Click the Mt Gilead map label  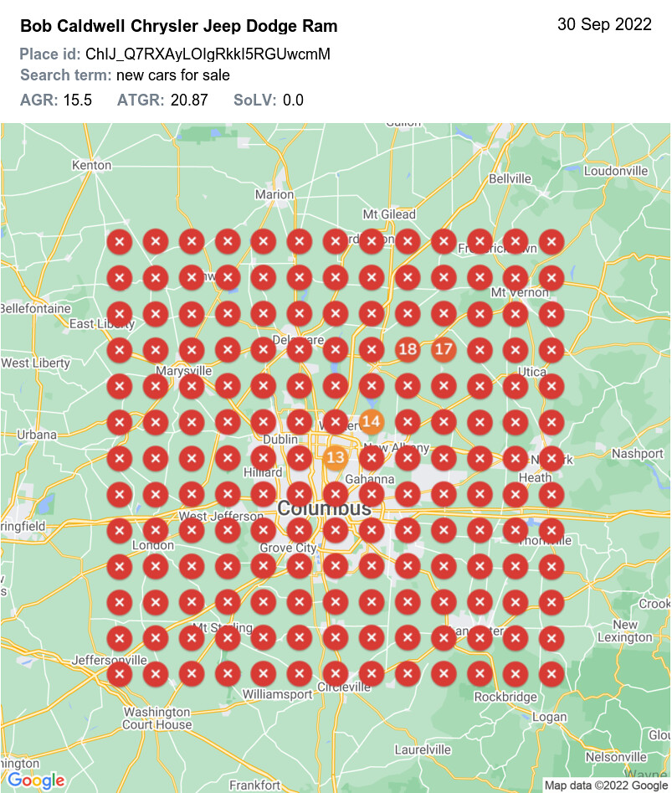pos(389,214)
